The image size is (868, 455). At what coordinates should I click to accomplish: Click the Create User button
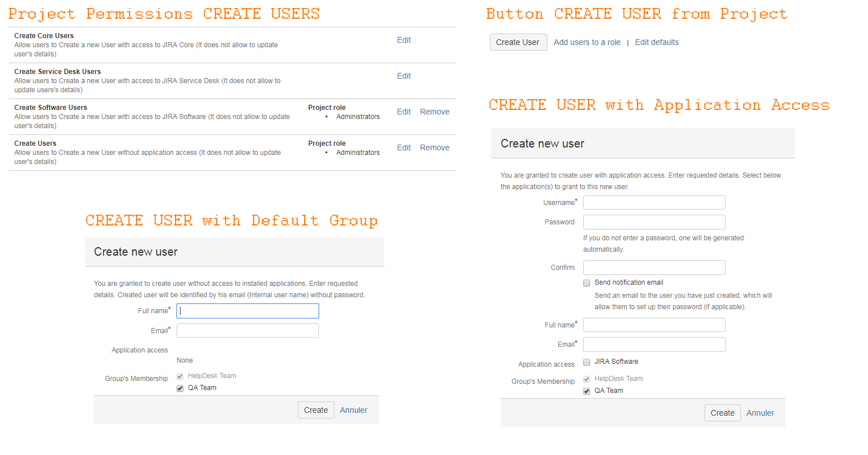518,42
